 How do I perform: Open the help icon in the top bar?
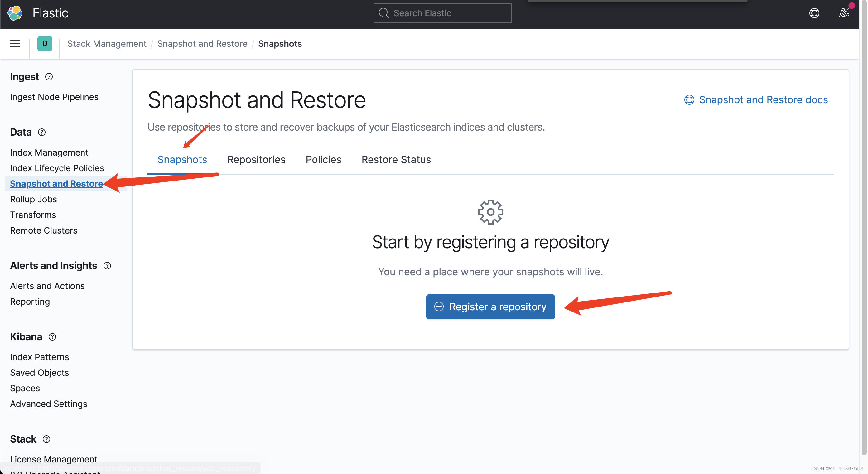point(814,13)
